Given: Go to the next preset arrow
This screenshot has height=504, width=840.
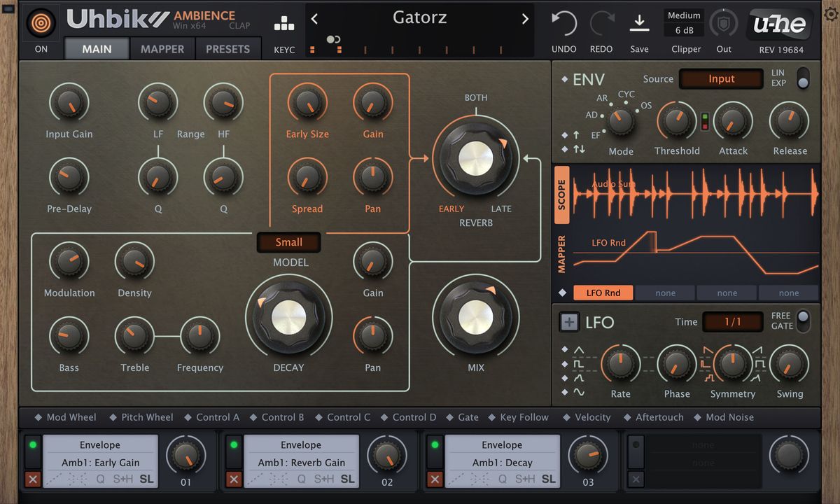Looking at the screenshot, I should [x=525, y=19].
